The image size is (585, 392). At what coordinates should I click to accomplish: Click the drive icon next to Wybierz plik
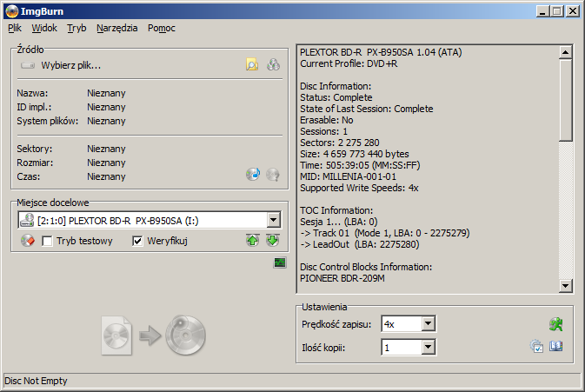point(28,66)
